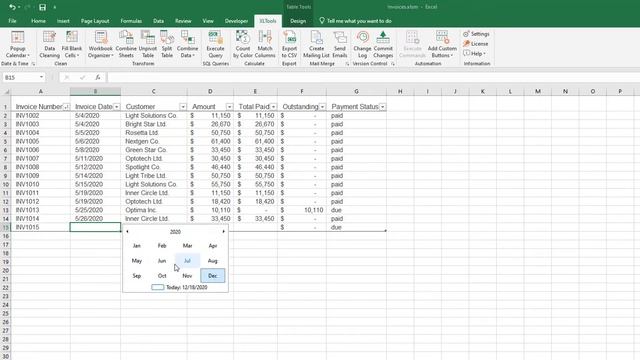Open the Popup Calendar tool
This screenshot has height=360, width=640.
18,44
